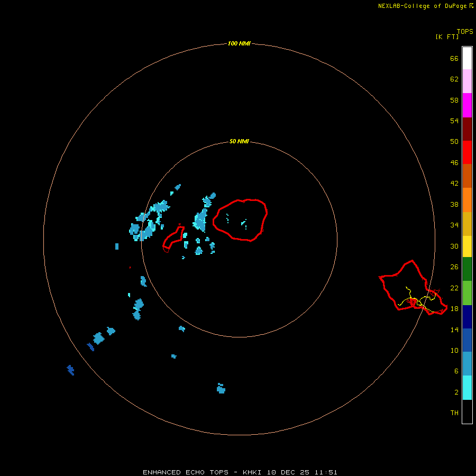Click the 'ENHANCED ECHO TOPS - KHKI' caption
Image resolution: width=476 pixels, height=476 pixels.
pos(203,472)
